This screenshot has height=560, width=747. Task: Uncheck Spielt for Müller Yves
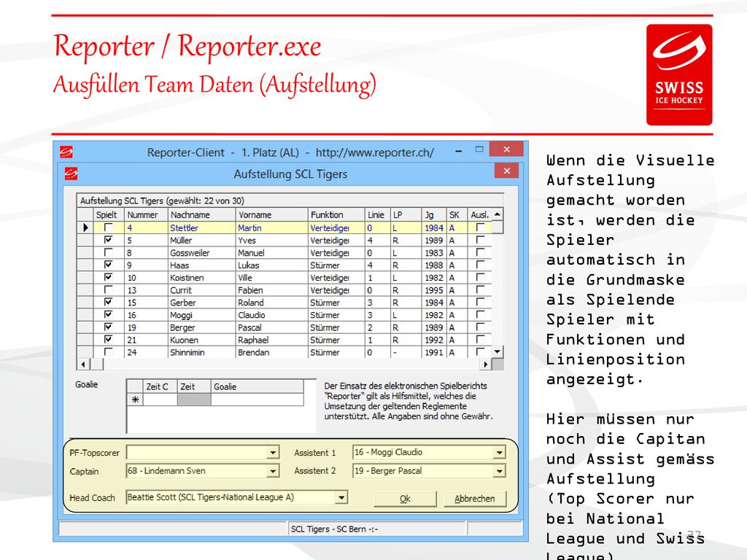(x=109, y=239)
